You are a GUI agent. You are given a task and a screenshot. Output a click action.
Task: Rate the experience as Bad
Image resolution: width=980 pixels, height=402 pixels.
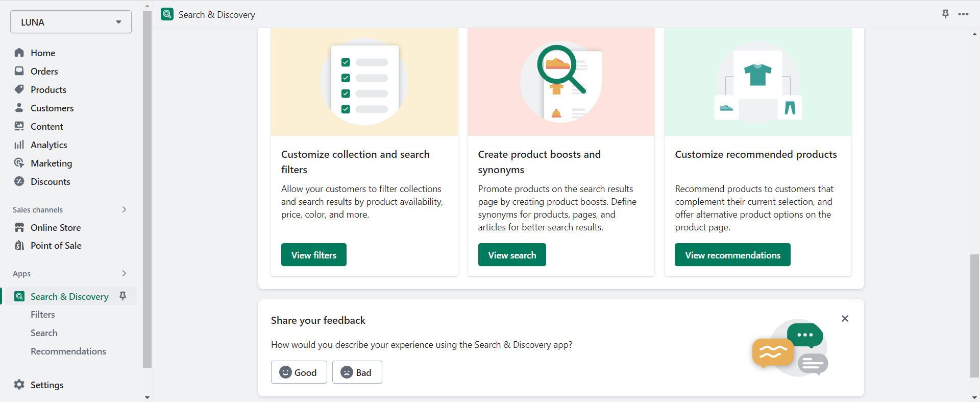point(357,372)
